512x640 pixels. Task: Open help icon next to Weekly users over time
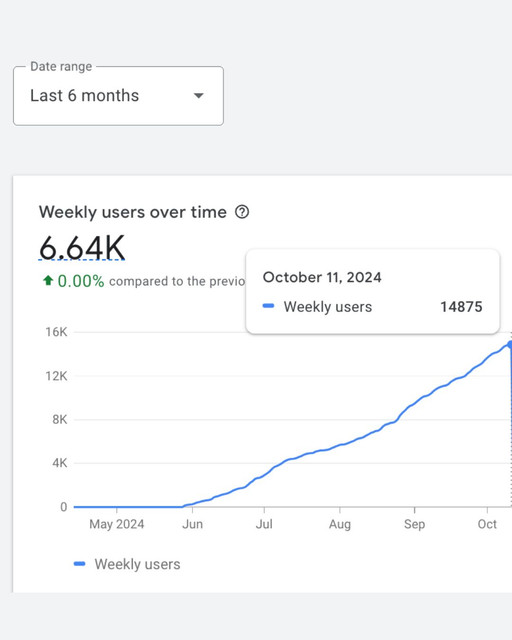tap(242, 212)
